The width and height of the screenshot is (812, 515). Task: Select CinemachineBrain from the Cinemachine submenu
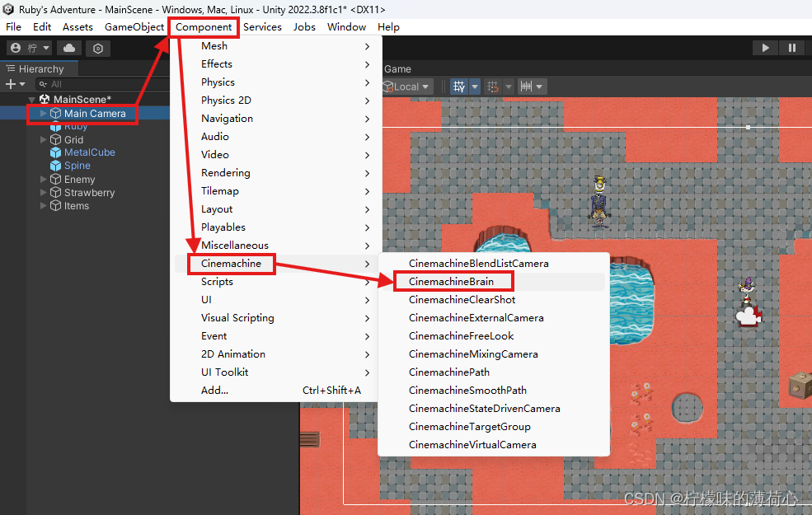453,281
